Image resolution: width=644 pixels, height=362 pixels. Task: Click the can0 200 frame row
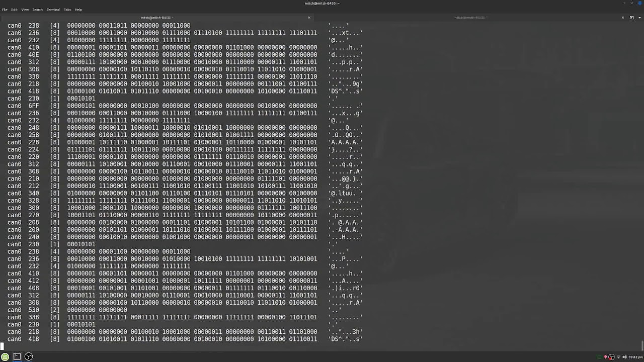(185, 230)
